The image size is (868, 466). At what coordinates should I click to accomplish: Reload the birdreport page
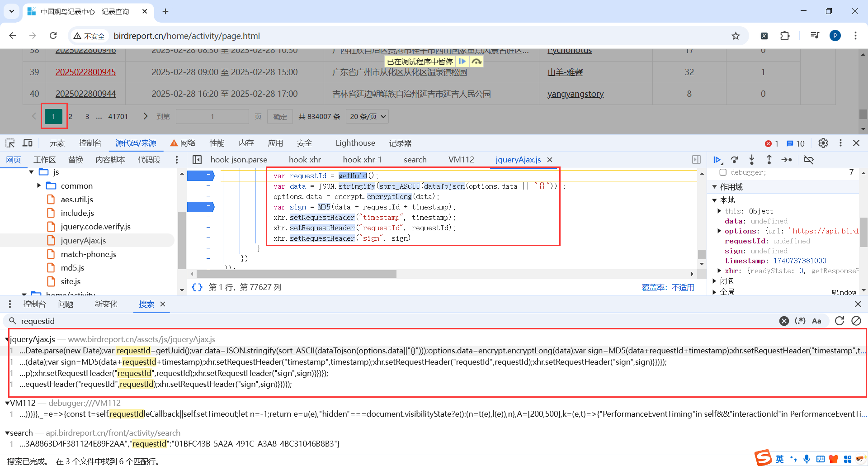(x=53, y=36)
